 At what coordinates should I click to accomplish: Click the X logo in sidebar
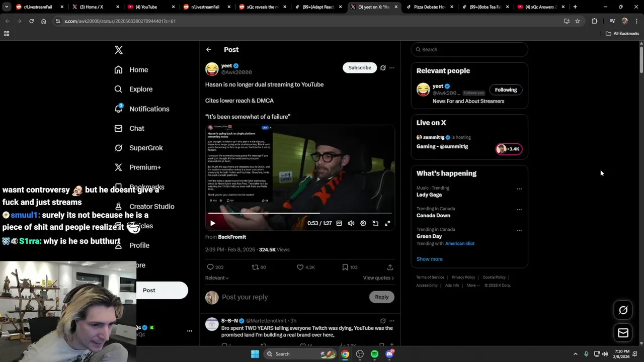(x=119, y=50)
